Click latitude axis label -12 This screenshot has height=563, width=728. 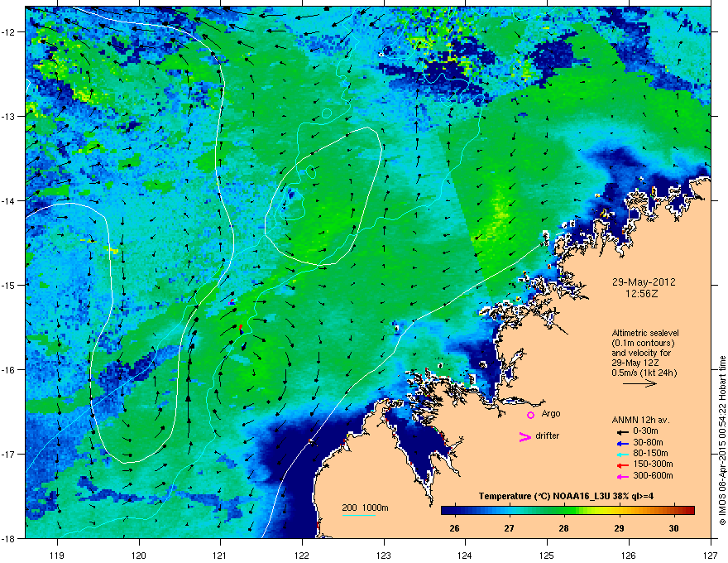9,32
